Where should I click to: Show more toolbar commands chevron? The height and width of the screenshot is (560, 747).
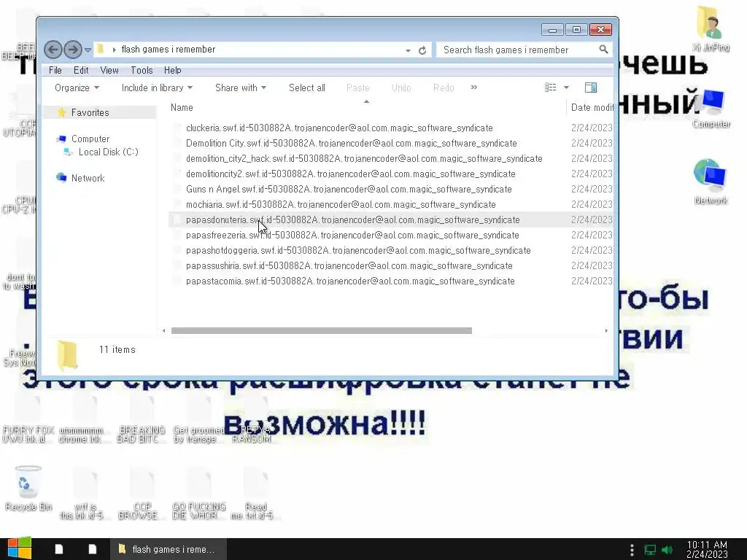point(474,87)
